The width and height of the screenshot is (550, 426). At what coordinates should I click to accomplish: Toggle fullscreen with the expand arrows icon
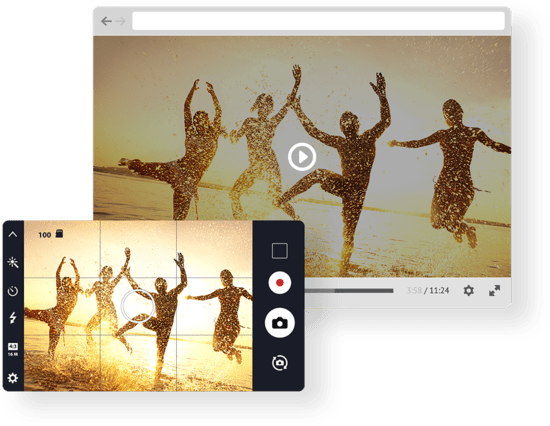click(x=495, y=291)
